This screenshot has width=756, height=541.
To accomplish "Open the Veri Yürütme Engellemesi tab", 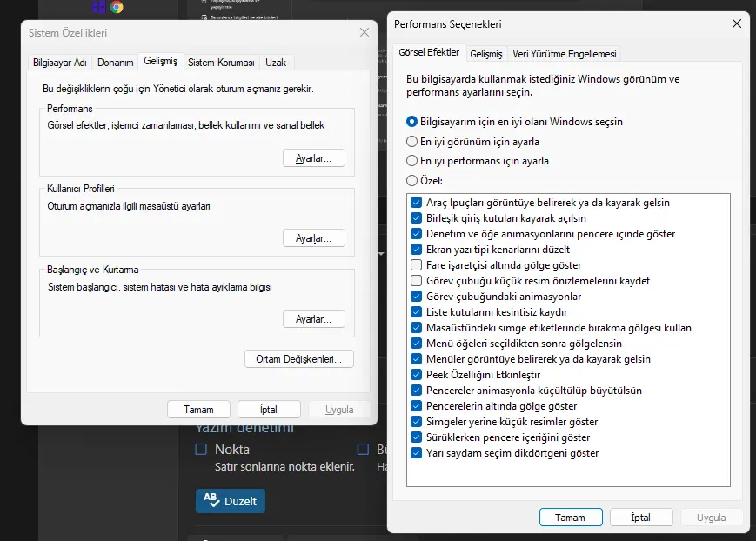I will pyautogui.click(x=564, y=54).
